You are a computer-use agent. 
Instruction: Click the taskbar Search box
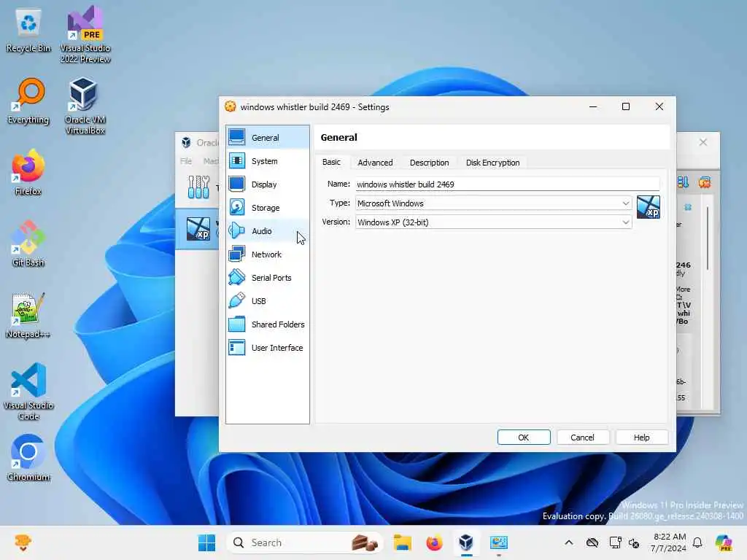point(305,542)
